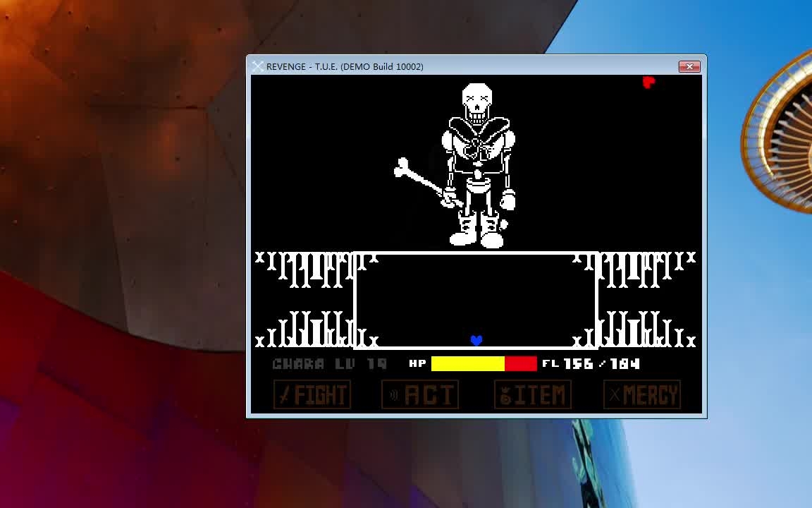Click the 156 / 184 HP value
The image size is (812, 508).
pyautogui.click(x=602, y=364)
